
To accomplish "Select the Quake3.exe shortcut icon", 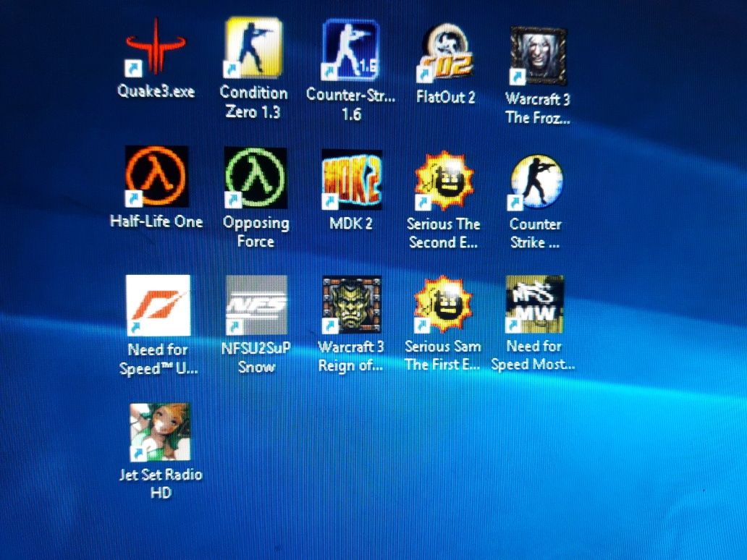I will click(156, 46).
